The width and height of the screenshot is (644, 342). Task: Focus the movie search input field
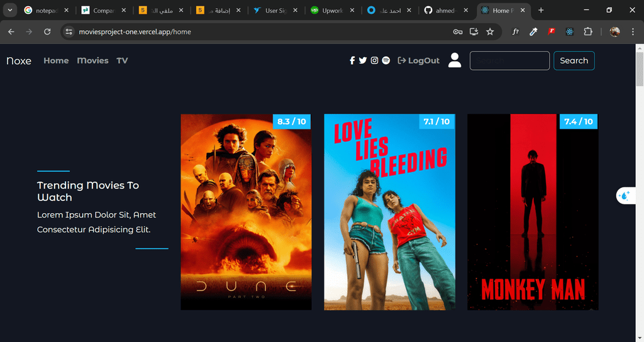(x=509, y=61)
